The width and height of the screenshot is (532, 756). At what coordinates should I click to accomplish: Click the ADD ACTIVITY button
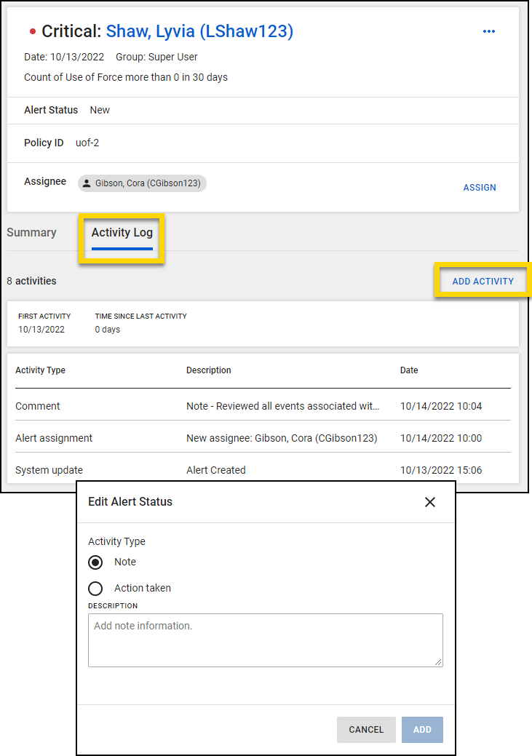pos(483,282)
